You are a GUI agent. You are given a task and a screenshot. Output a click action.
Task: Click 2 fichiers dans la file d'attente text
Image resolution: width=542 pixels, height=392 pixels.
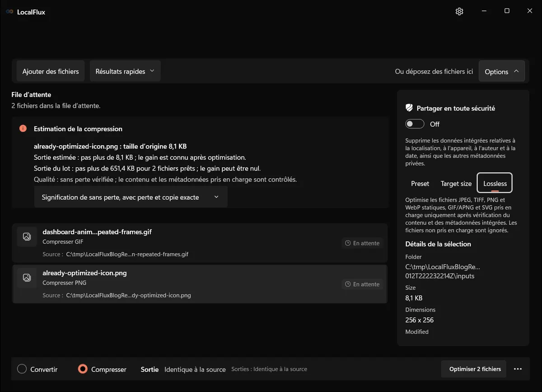tap(56, 106)
